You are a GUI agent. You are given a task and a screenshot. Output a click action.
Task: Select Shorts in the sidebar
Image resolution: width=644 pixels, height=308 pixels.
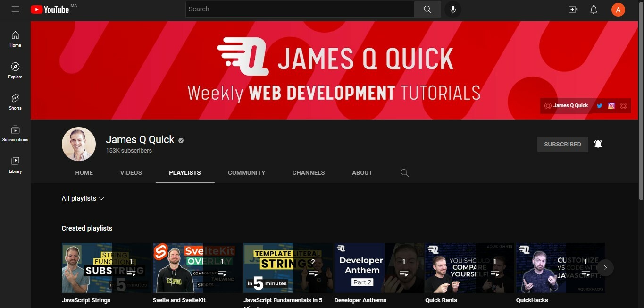point(15,102)
